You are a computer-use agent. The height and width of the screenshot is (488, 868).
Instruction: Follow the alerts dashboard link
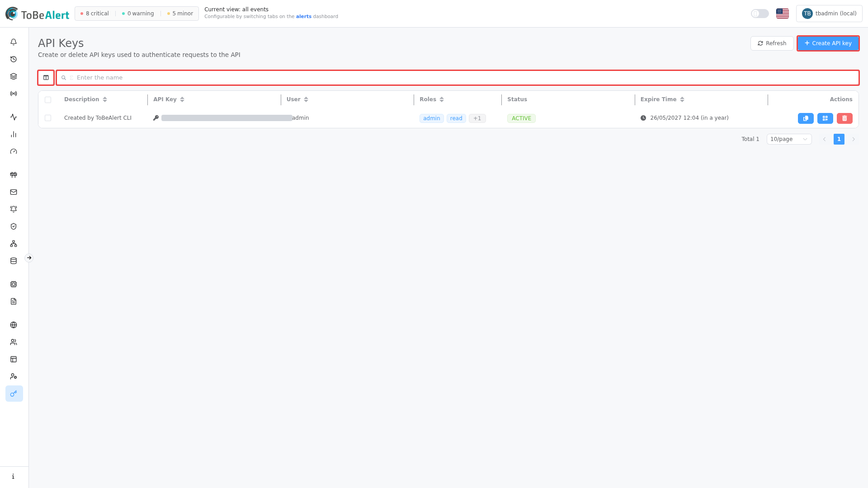(303, 17)
